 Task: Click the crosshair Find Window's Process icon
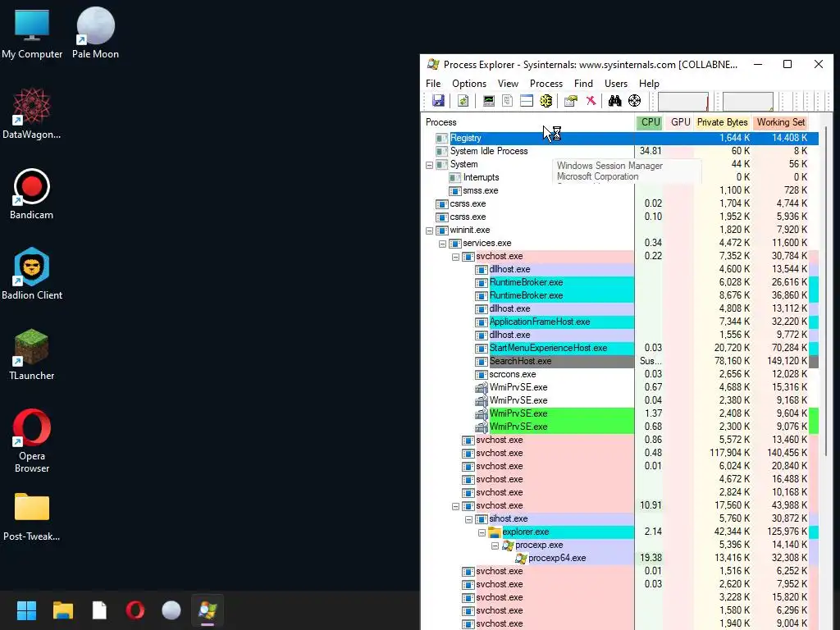[x=634, y=101]
